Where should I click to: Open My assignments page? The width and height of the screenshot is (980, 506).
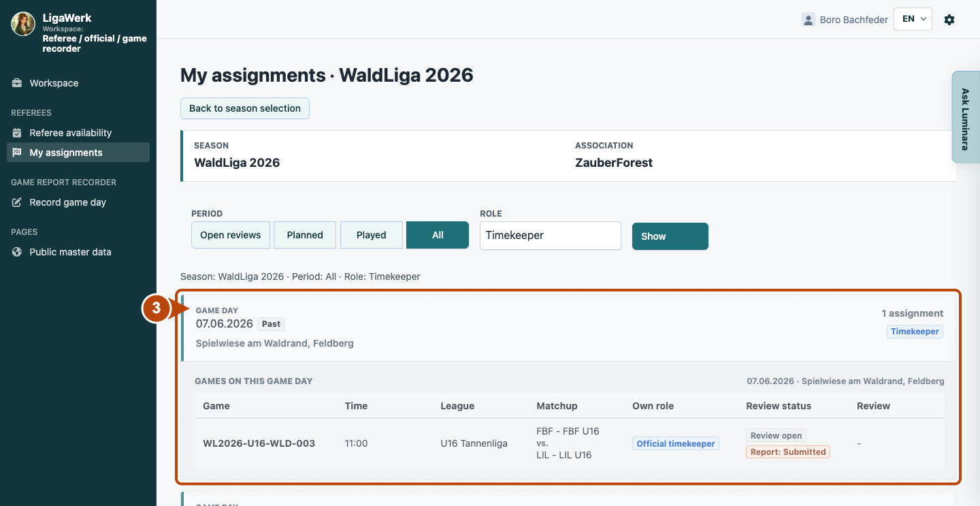point(78,153)
